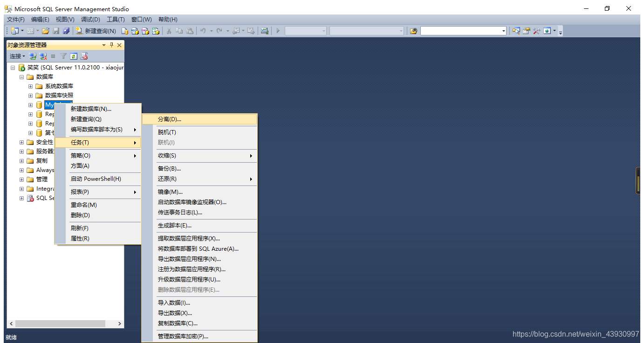Click the Save disk icon

[x=56, y=31]
